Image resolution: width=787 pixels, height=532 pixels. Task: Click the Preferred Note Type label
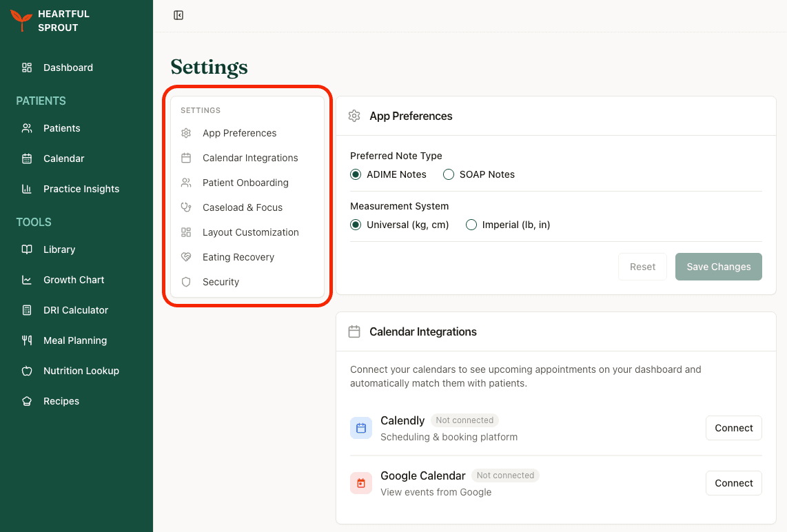coord(396,156)
